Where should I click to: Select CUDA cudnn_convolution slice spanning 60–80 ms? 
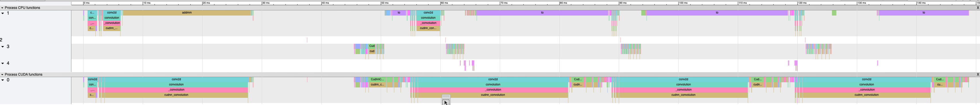[493, 95]
